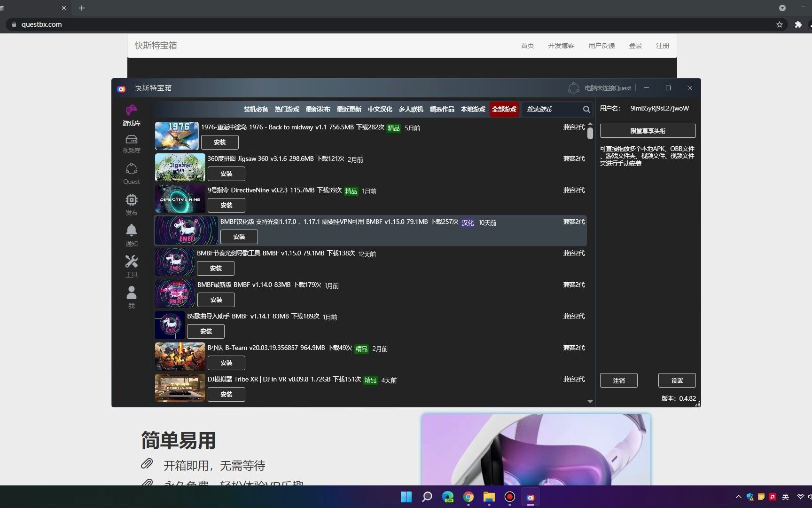812x508 pixels.
Task: Click the Directive Nine thumbnail
Action: click(x=180, y=199)
